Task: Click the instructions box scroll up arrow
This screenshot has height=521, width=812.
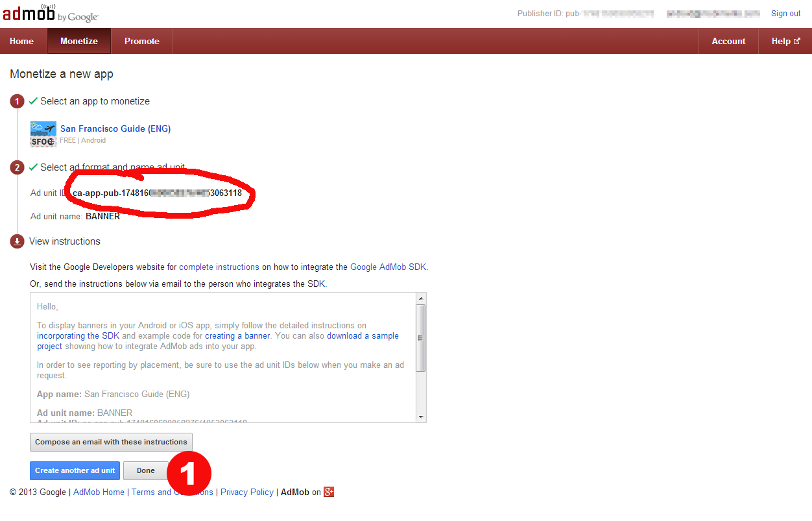Action: [x=420, y=298]
